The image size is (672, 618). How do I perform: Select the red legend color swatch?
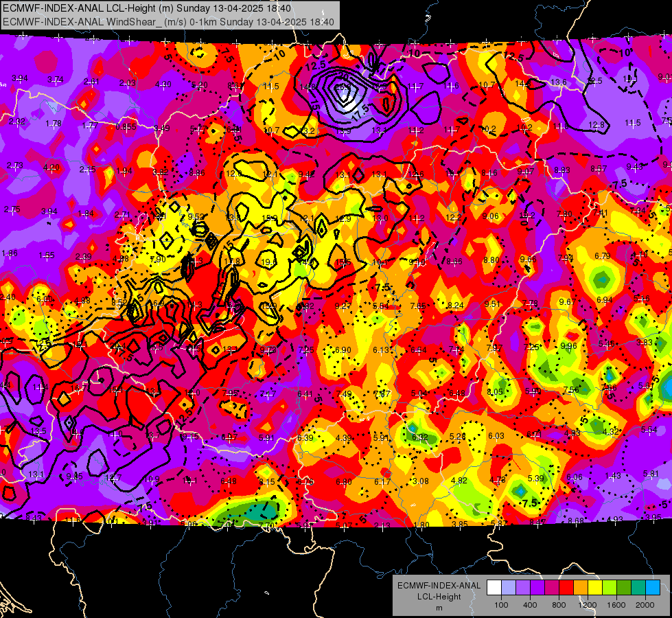click(x=566, y=588)
